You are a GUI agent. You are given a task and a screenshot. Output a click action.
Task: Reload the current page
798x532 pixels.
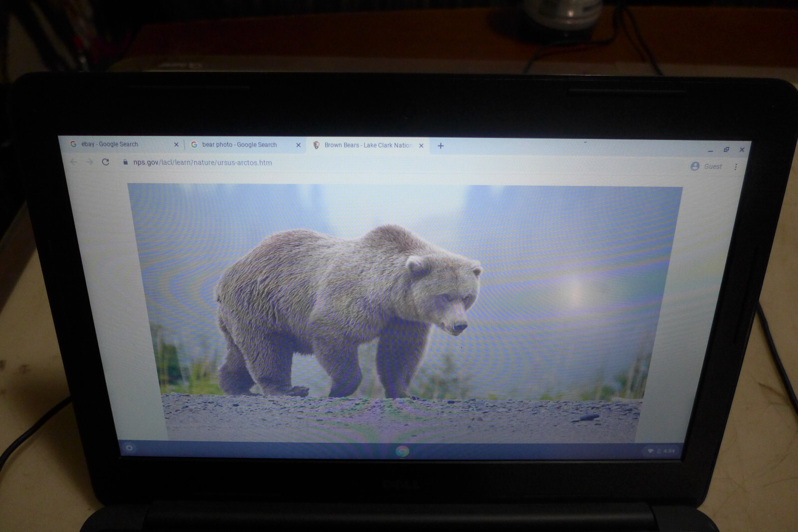(105, 162)
